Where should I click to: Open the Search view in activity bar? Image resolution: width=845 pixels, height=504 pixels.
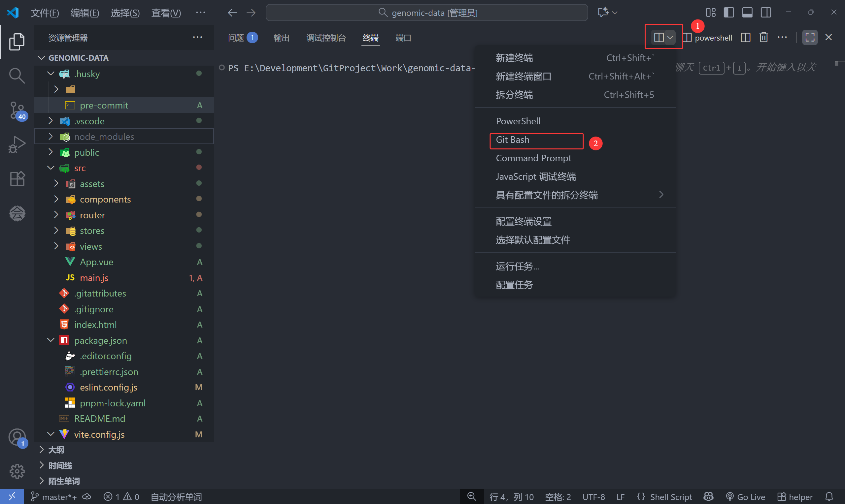pyautogui.click(x=17, y=76)
